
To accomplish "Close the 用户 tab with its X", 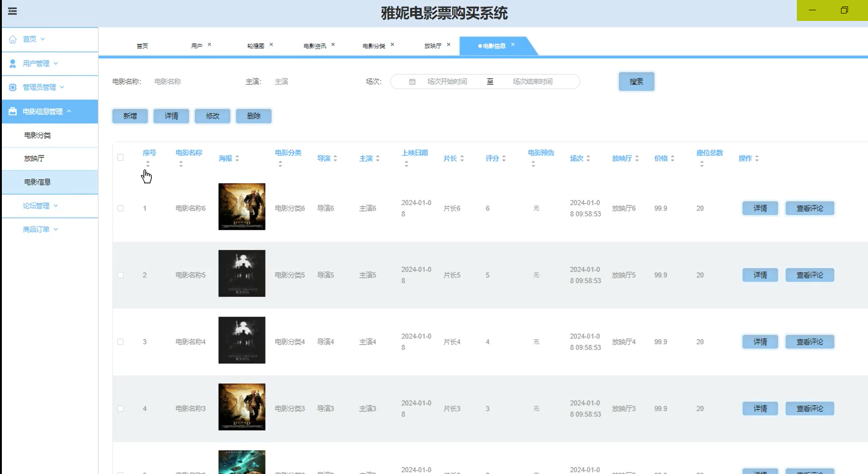I will (x=209, y=45).
